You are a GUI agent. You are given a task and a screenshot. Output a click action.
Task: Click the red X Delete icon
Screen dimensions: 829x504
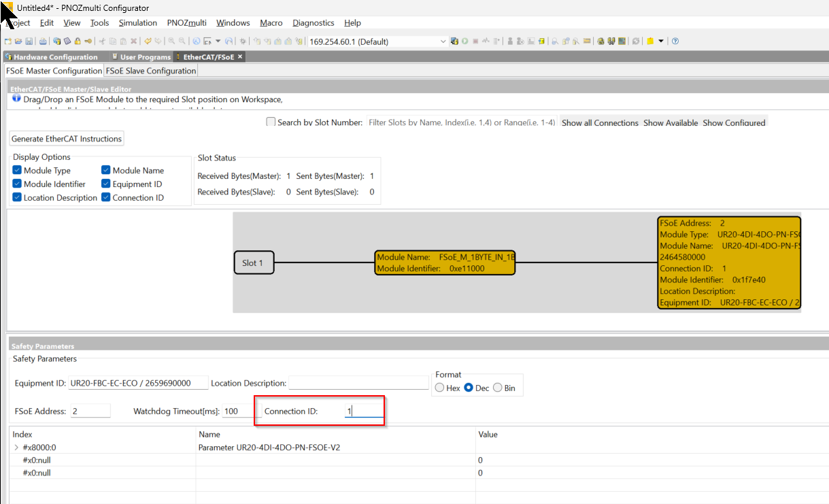134,41
